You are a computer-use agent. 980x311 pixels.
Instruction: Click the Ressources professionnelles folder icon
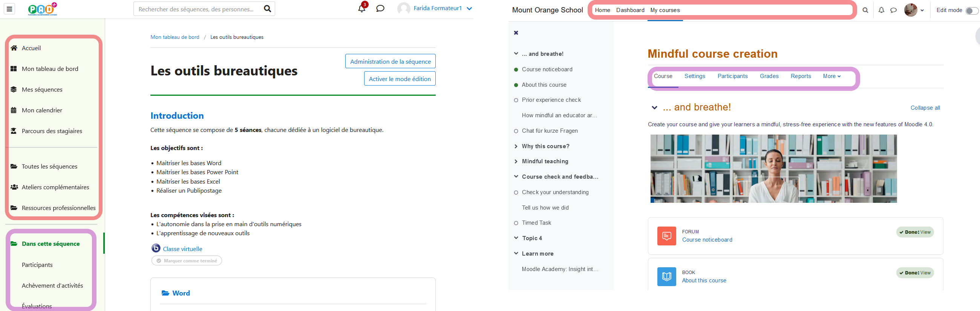coord(14,208)
